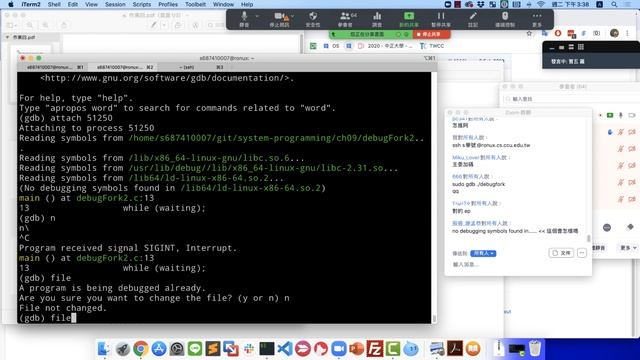Minimize Zoom video panel with dash icon

[x=552, y=48]
